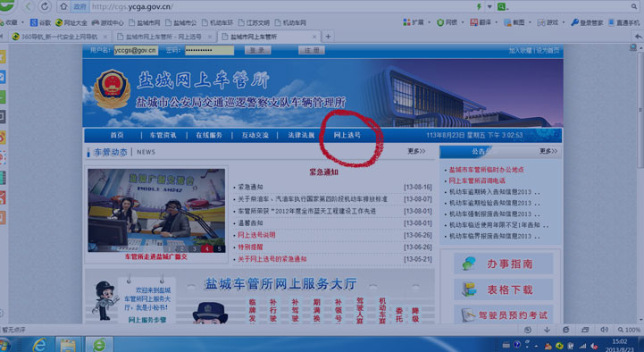Image resolution: width=644 pixels, height=352 pixels.
Task: Open the 网上选号说明 news item
Action: point(256,235)
